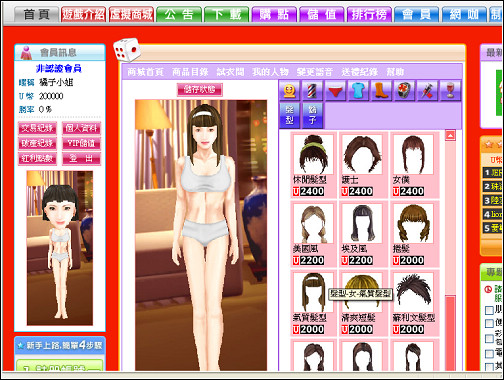Viewport: 504px width, 380px height.
Task: Switch to the 鬍子 subcategory tab
Action: pos(312,115)
